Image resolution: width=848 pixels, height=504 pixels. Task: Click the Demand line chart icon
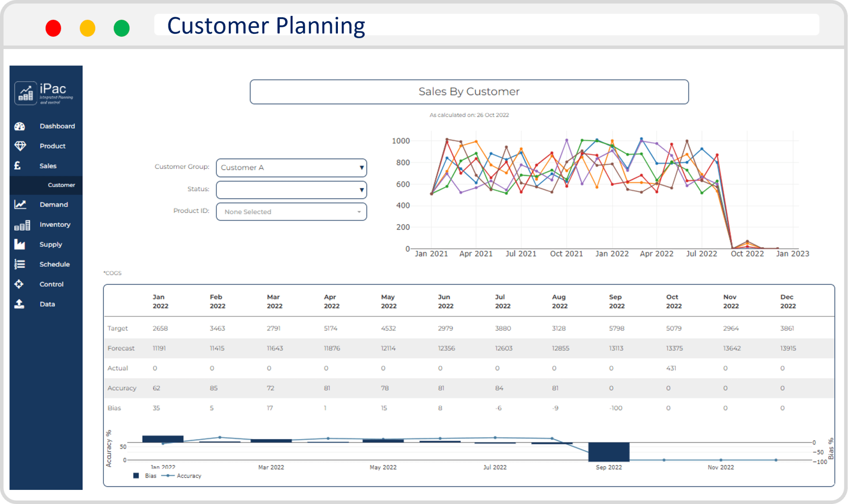click(20, 204)
